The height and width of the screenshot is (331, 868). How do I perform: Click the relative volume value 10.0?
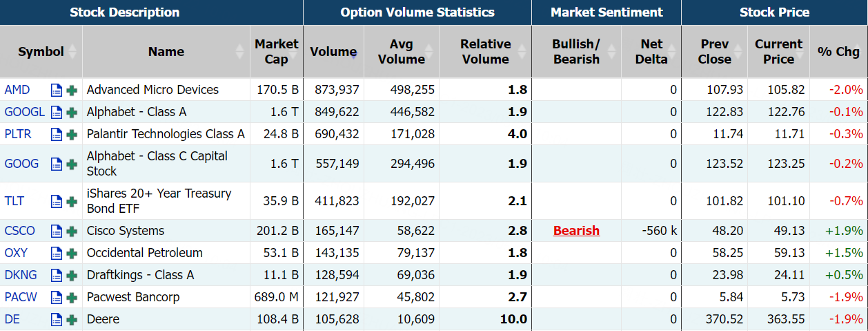click(513, 319)
